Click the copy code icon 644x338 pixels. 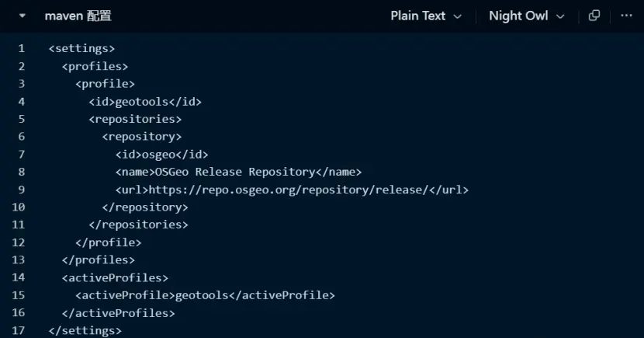594,16
